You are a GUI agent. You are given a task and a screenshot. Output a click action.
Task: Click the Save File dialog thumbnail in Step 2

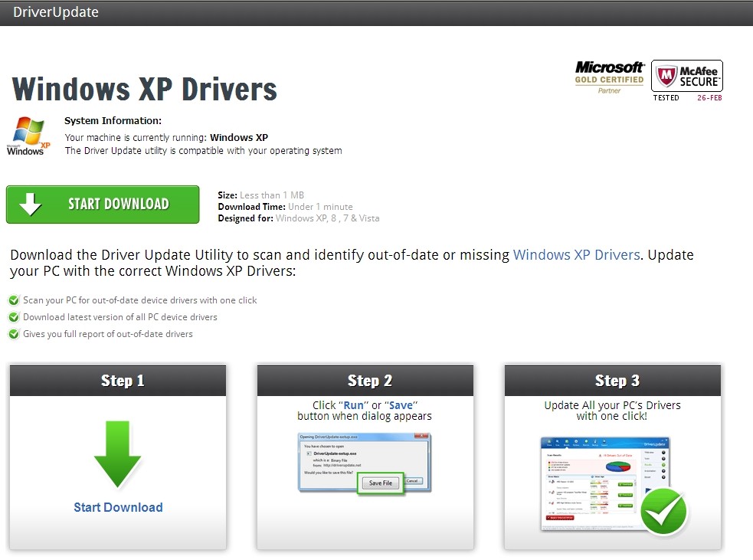[x=365, y=463]
